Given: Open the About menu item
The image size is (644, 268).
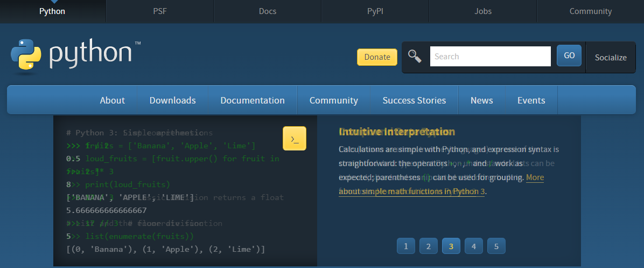Looking at the screenshot, I should click(112, 100).
